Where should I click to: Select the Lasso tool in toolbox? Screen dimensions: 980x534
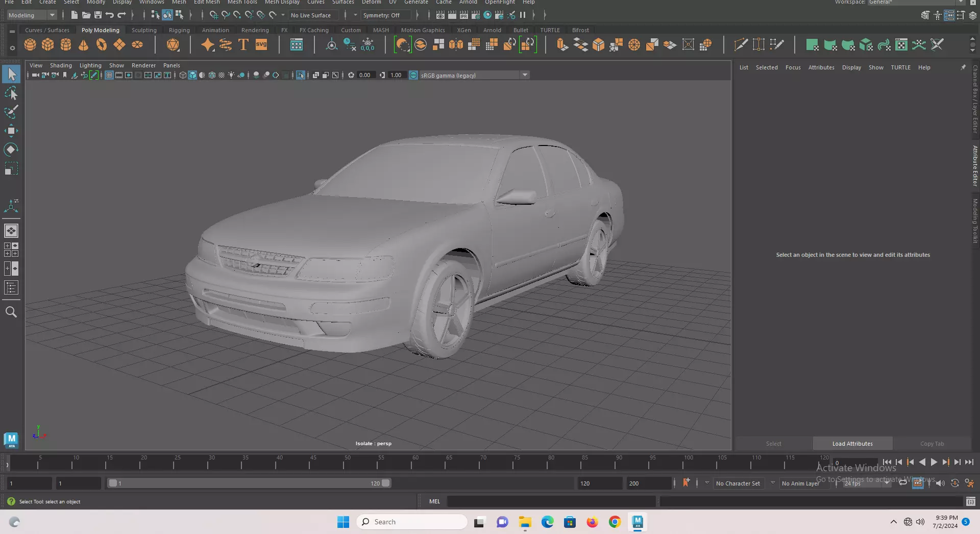(11, 93)
